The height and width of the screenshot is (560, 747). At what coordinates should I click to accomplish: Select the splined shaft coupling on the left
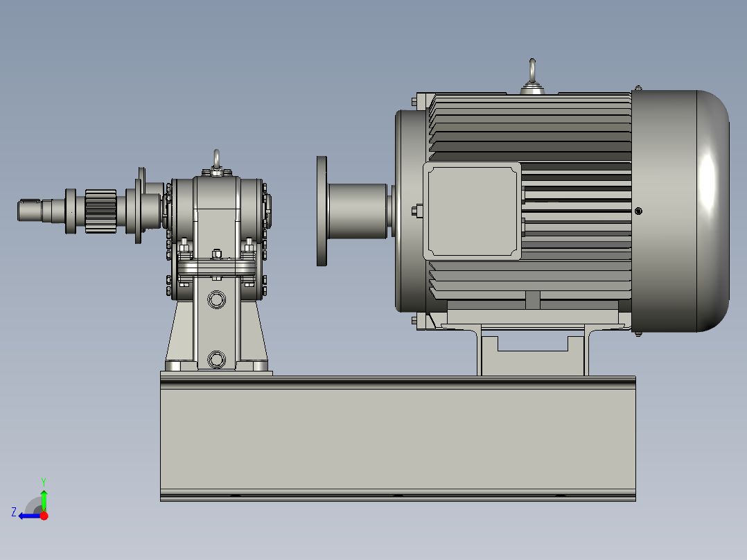pyautogui.click(x=99, y=210)
